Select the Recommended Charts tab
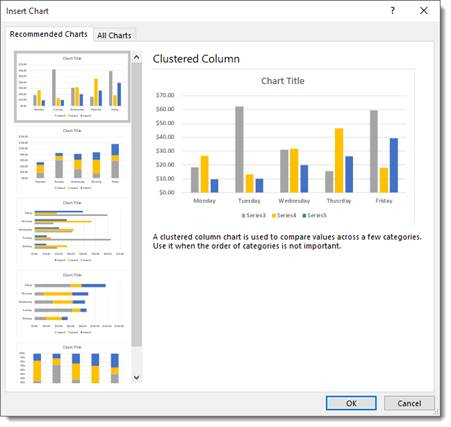 (49, 34)
